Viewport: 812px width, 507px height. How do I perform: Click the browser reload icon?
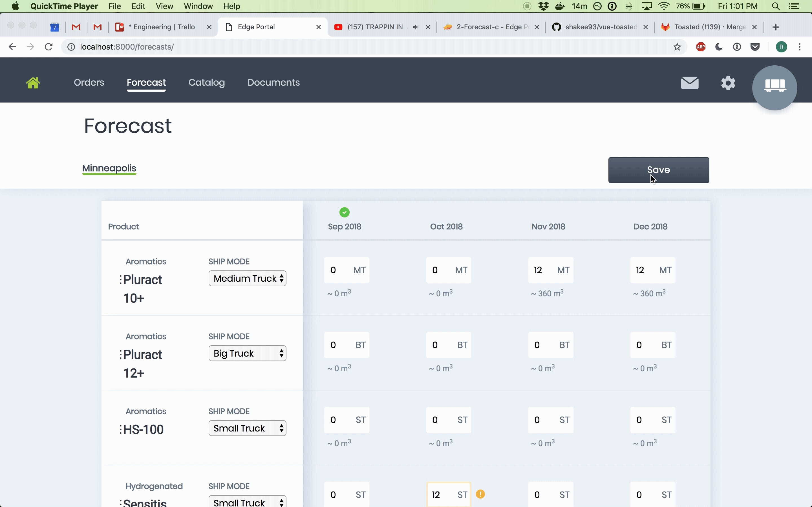pyautogui.click(x=49, y=47)
